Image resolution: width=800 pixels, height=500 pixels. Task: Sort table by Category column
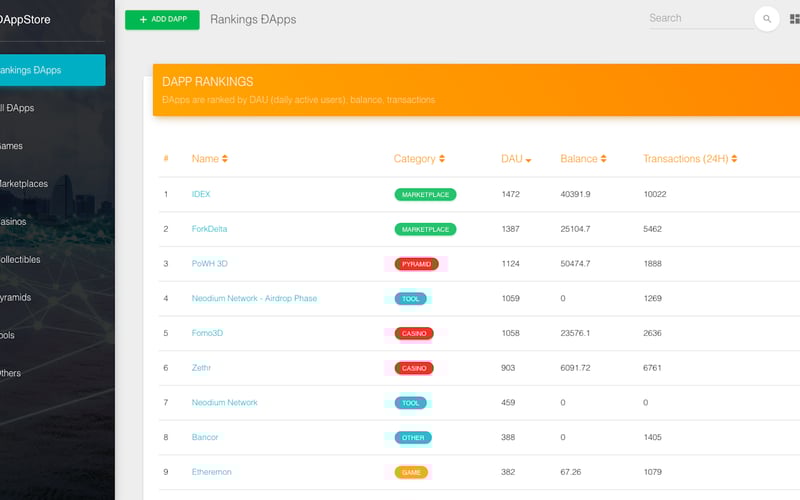pos(419,159)
